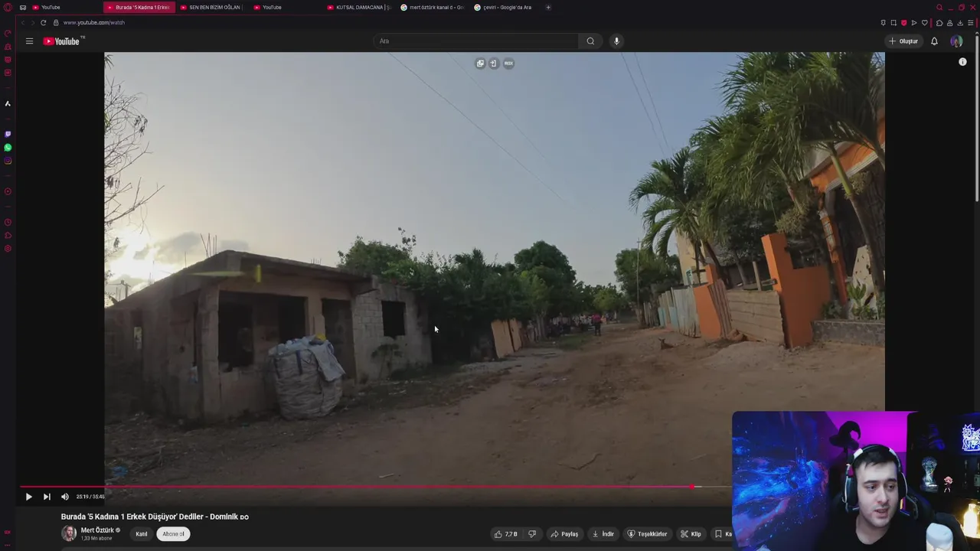Skip to the next video
980x551 pixels.
[47, 497]
